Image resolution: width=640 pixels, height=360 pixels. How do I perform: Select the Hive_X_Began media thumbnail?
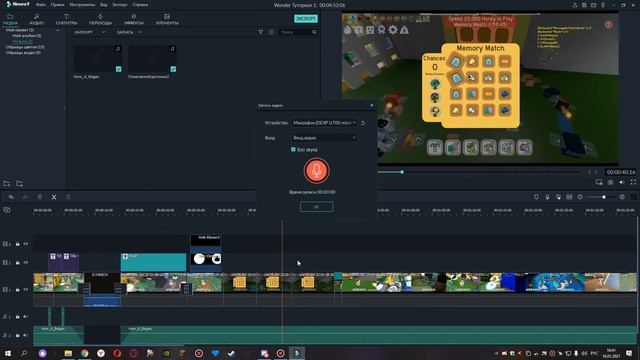(x=98, y=59)
